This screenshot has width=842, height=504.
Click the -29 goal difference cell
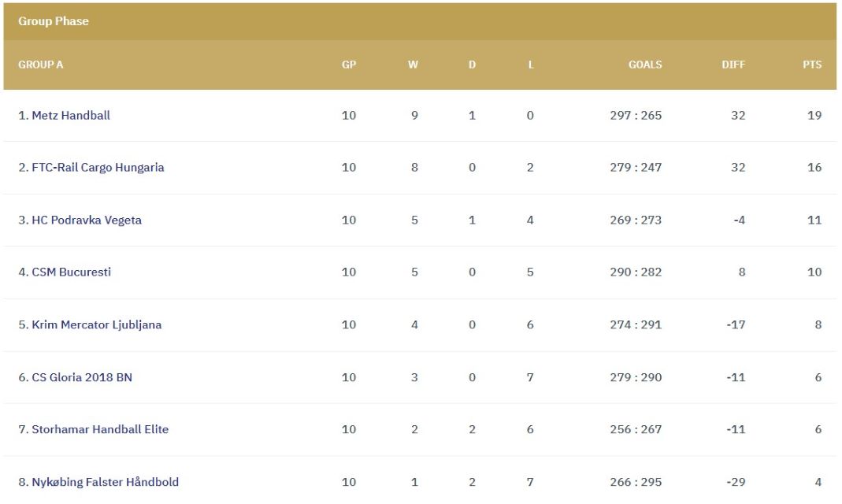736,482
